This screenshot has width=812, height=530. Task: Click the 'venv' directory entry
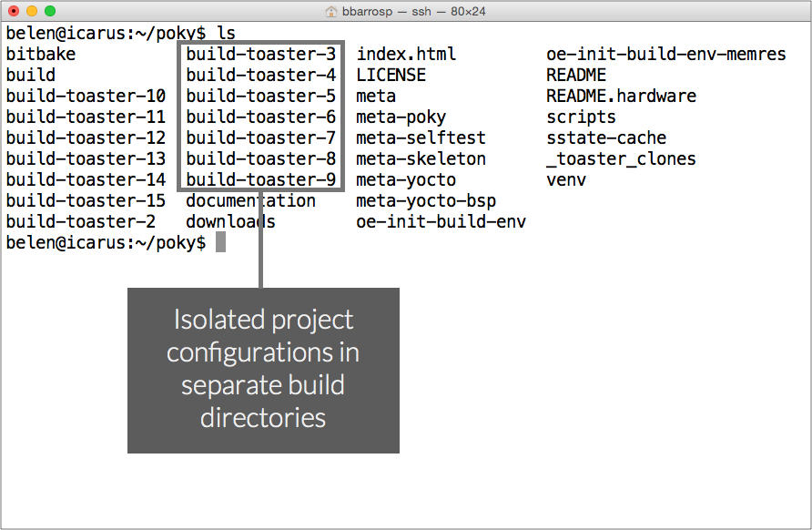(566, 179)
